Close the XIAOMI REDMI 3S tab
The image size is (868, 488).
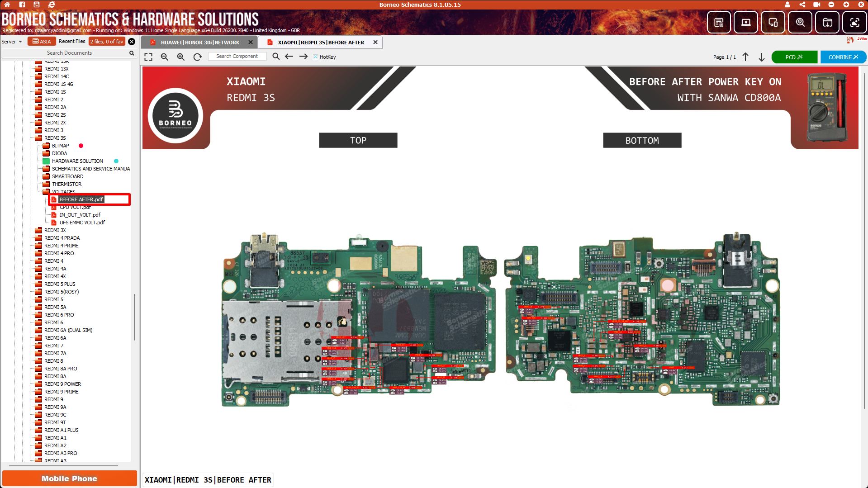click(375, 42)
